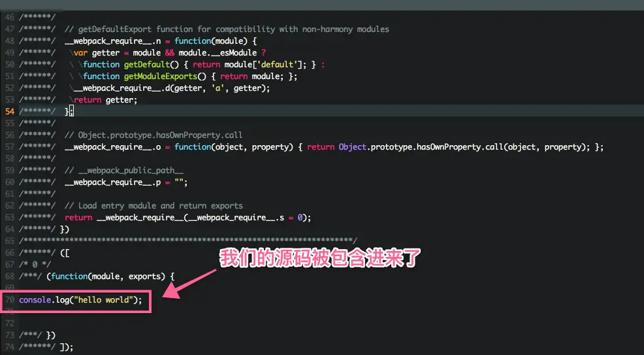Screen dimensions: 644x355
Task: Click 'return getter;' on line 53
Action: (106, 100)
